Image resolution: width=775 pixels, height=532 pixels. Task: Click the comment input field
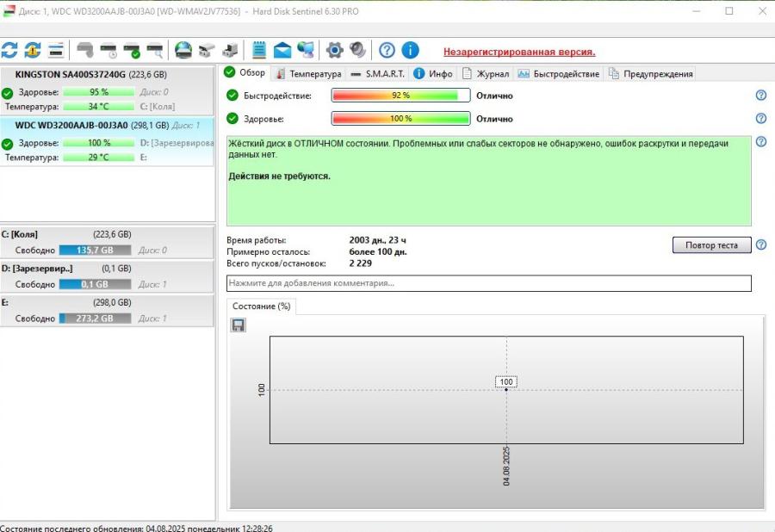point(488,282)
